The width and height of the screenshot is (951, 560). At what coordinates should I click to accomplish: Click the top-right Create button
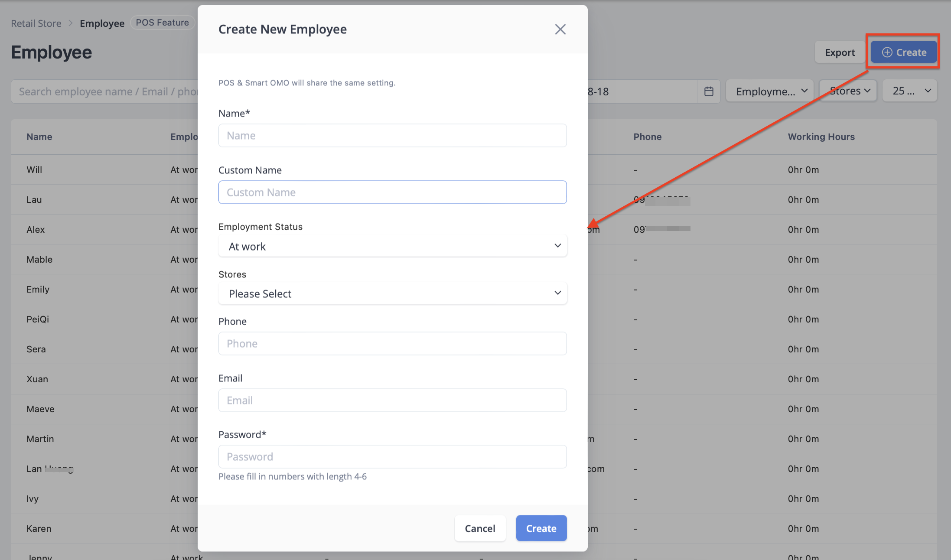[x=904, y=52]
